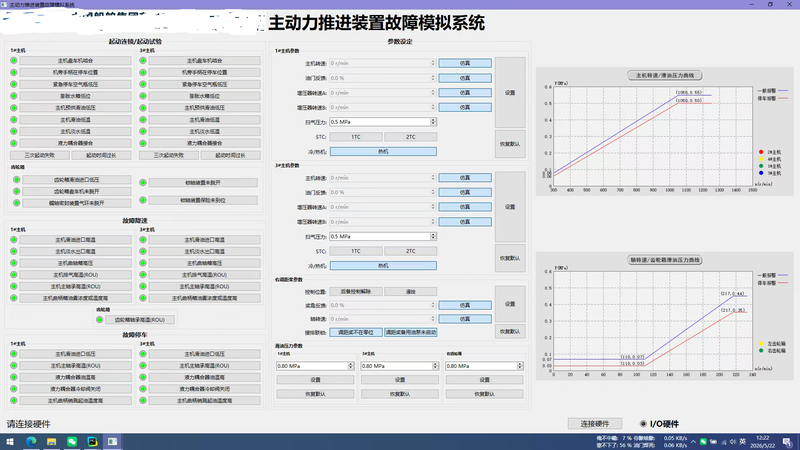Click 3#主机 滑油压力 0.80 MPa spinner arrows
The height and width of the screenshot is (450, 800).
pyautogui.click(x=435, y=366)
